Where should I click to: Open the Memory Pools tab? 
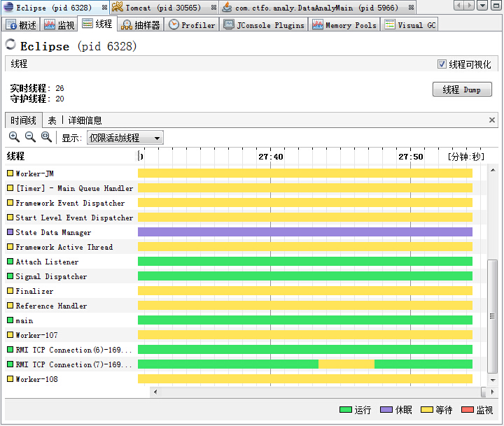click(x=344, y=24)
